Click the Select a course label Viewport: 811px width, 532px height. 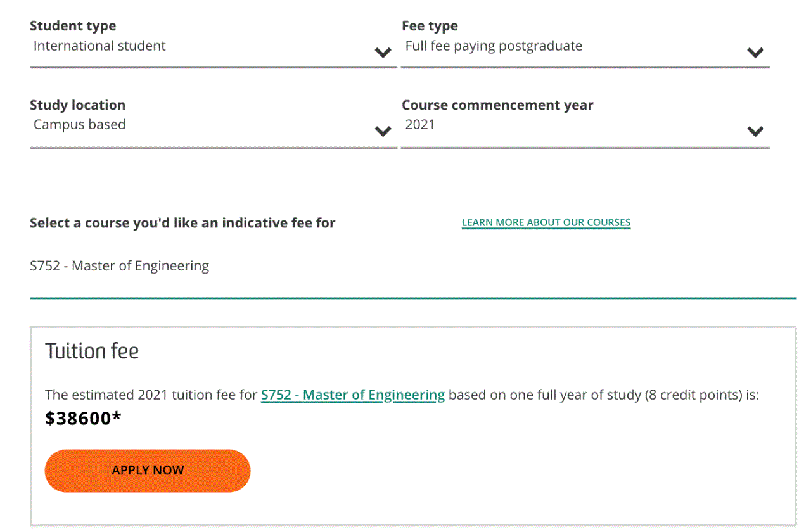[x=182, y=222]
